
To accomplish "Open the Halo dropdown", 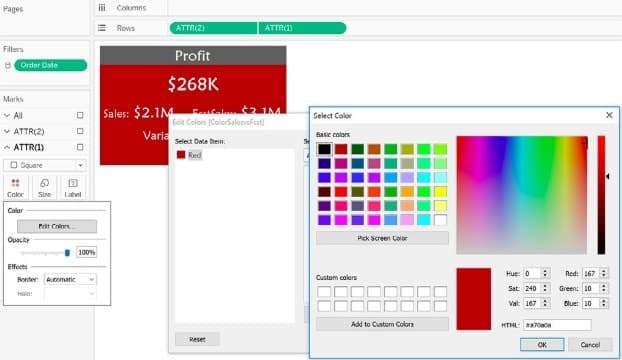I will [70, 294].
